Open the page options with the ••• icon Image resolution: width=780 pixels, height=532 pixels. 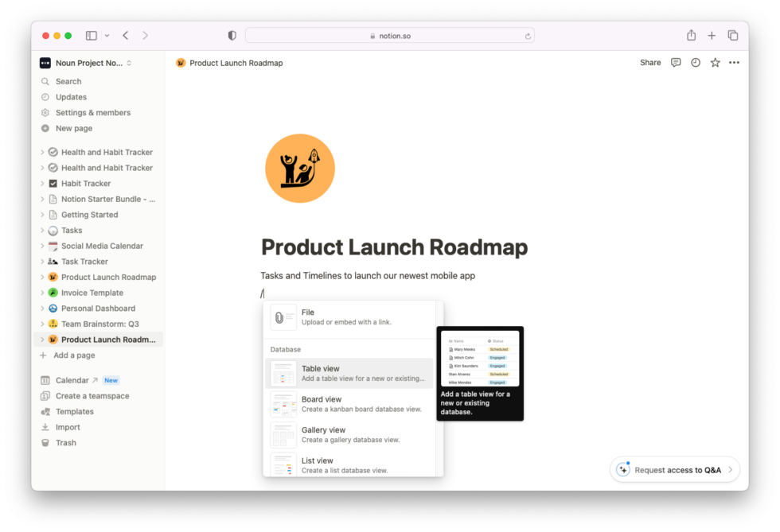click(734, 62)
